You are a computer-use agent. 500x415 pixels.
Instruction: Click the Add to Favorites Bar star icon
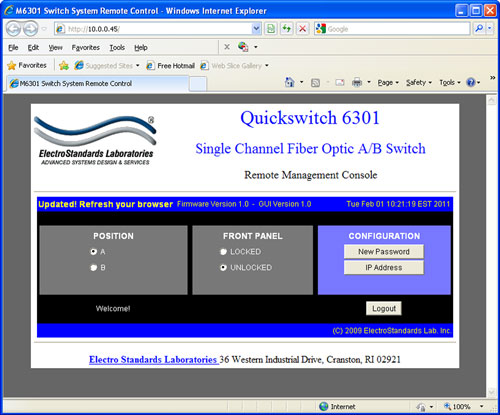pyautogui.click(x=64, y=65)
